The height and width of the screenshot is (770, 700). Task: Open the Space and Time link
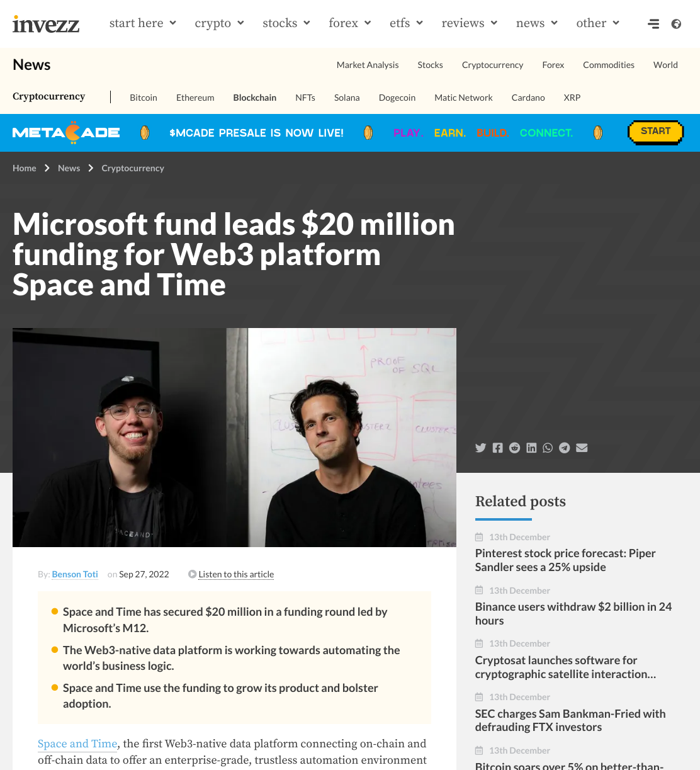click(x=77, y=744)
